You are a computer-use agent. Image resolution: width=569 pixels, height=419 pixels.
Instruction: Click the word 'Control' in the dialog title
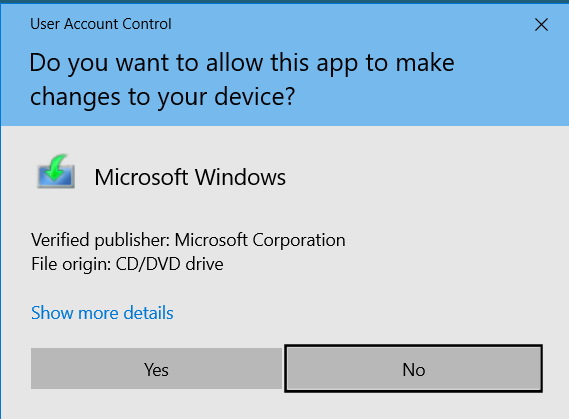(147, 24)
